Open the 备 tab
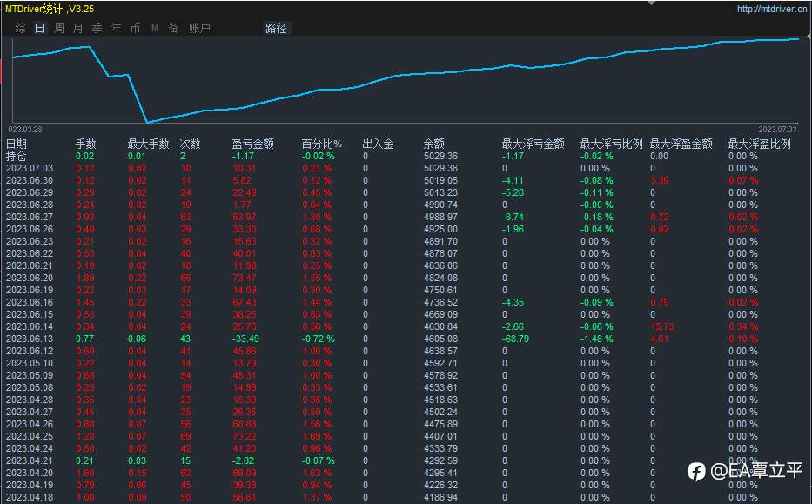Viewport: 812px width, 504px height. click(173, 28)
